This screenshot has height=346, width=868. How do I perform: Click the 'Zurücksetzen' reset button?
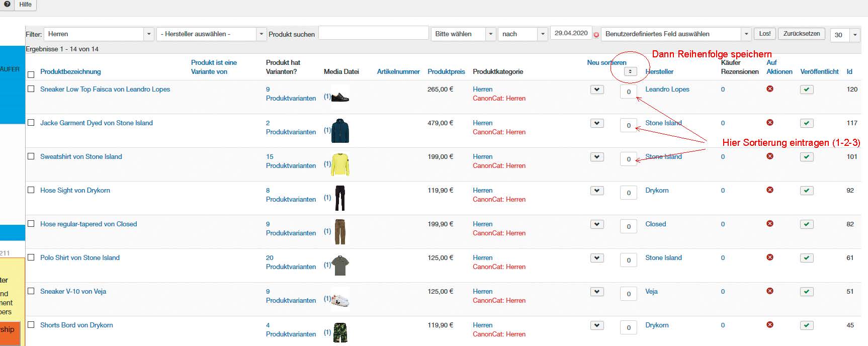(x=801, y=34)
